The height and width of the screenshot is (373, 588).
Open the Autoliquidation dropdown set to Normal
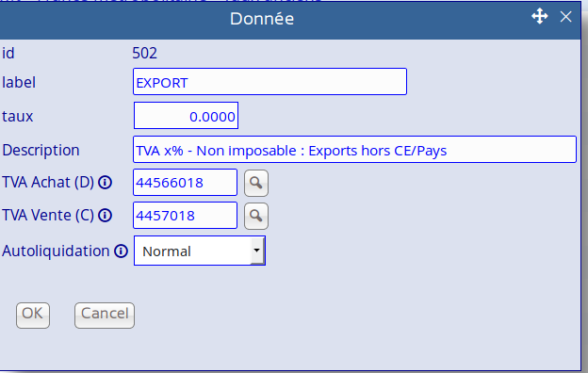click(200, 251)
